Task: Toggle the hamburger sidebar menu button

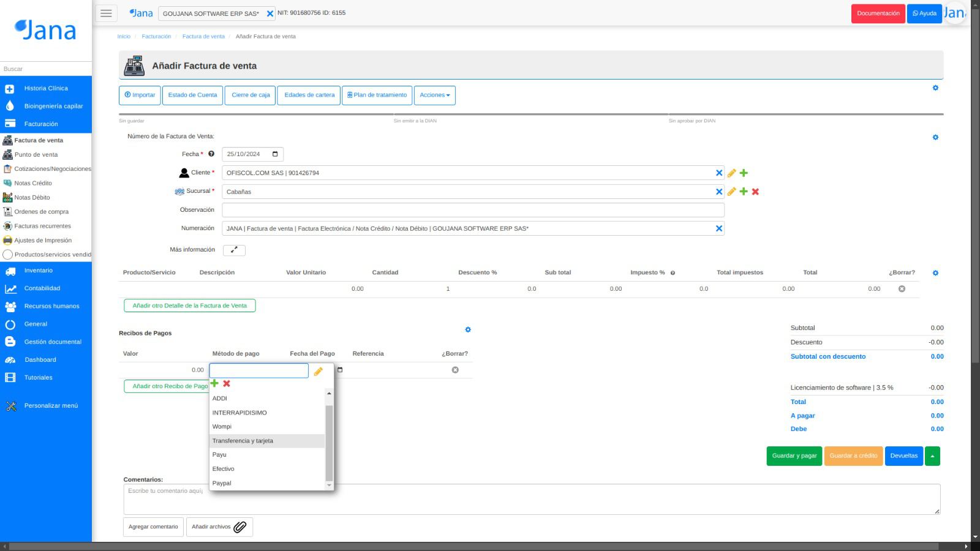Action: pyautogui.click(x=106, y=13)
